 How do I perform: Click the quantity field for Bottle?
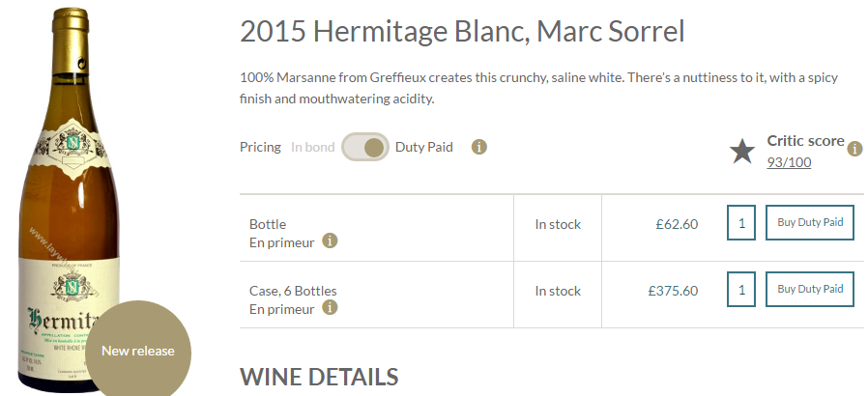741,223
